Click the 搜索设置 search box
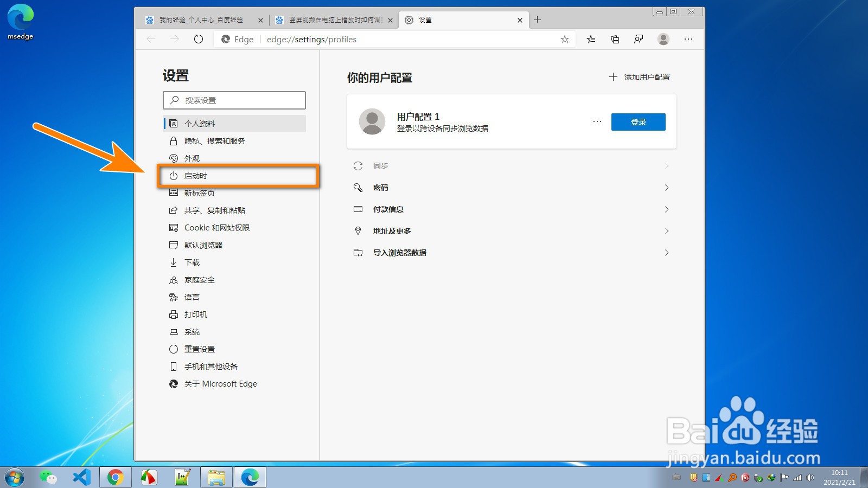The width and height of the screenshot is (868, 488). click(x=234, y=100)
